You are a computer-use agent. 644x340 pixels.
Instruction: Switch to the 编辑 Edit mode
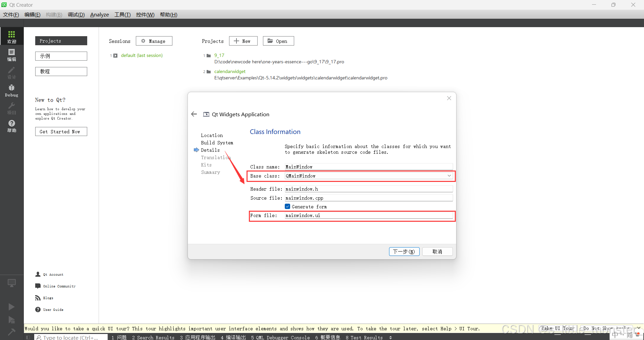point(12,55)
